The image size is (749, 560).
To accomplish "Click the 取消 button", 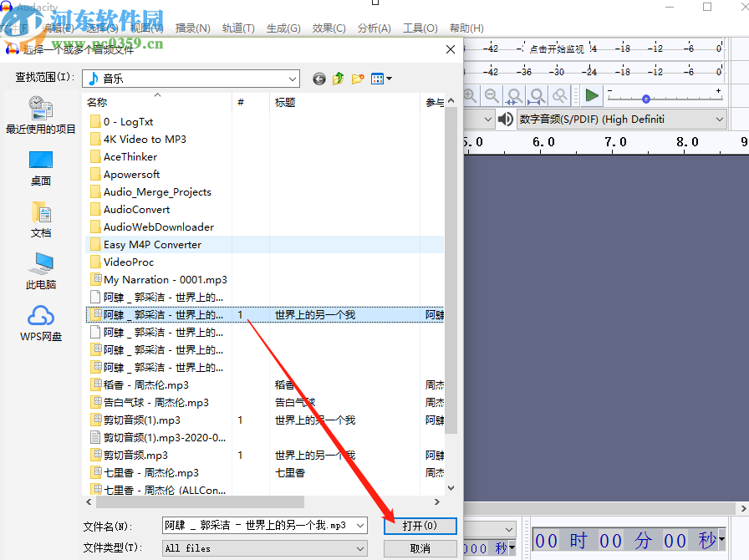I will [420, 548].
